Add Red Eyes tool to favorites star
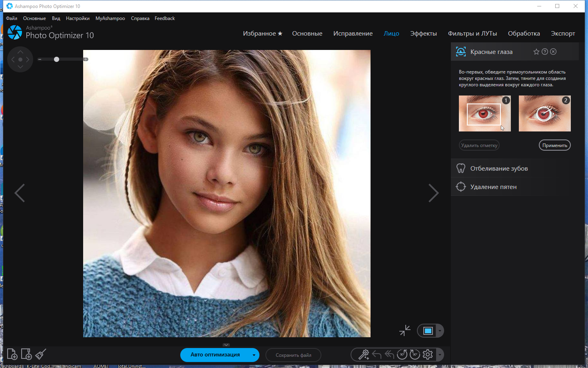Viewport: 588px width, 368px height. tap(536, 52)
